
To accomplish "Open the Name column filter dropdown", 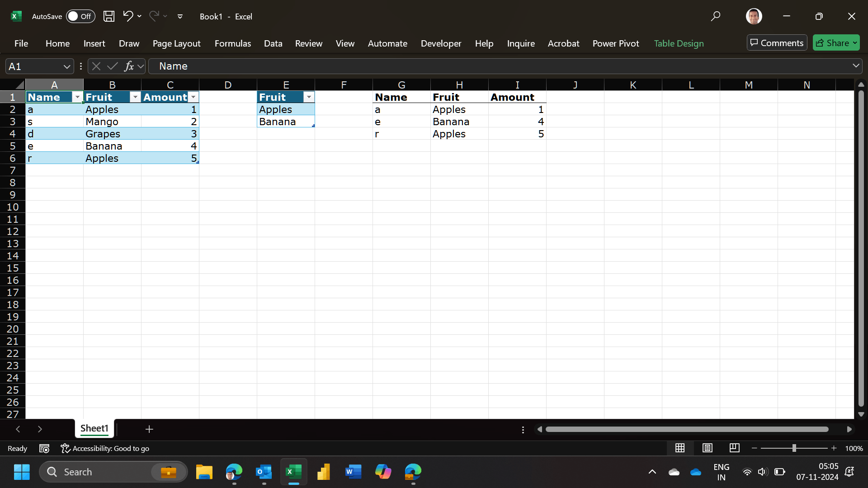I will (77, 97).
